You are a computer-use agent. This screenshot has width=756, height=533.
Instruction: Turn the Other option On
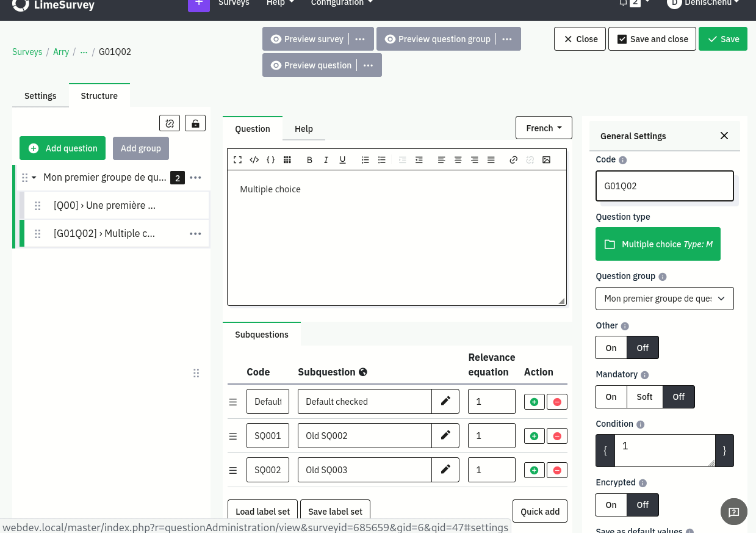611,348
